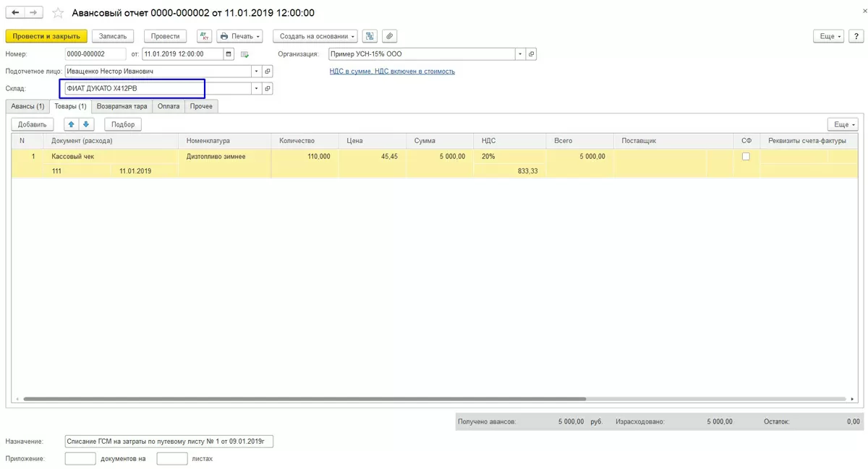Open help with the question mark button
868x469 pixels.
pos(856,36)
